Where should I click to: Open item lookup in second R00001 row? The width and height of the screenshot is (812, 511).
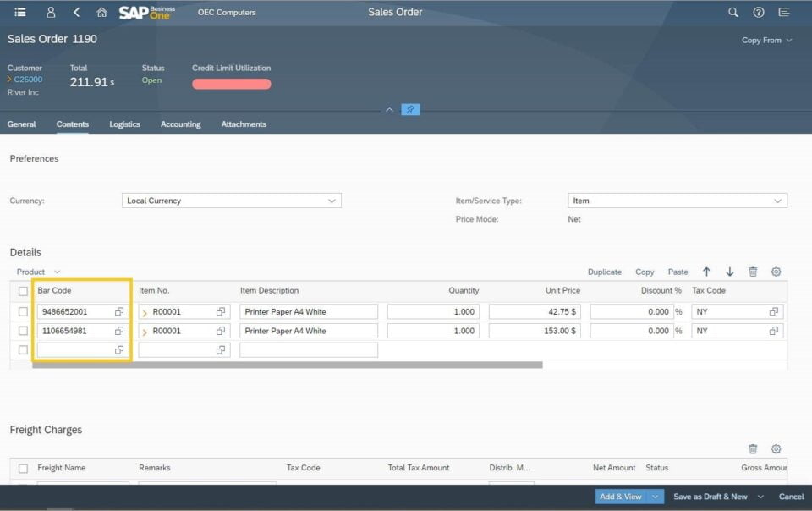(x=221, y=331)
